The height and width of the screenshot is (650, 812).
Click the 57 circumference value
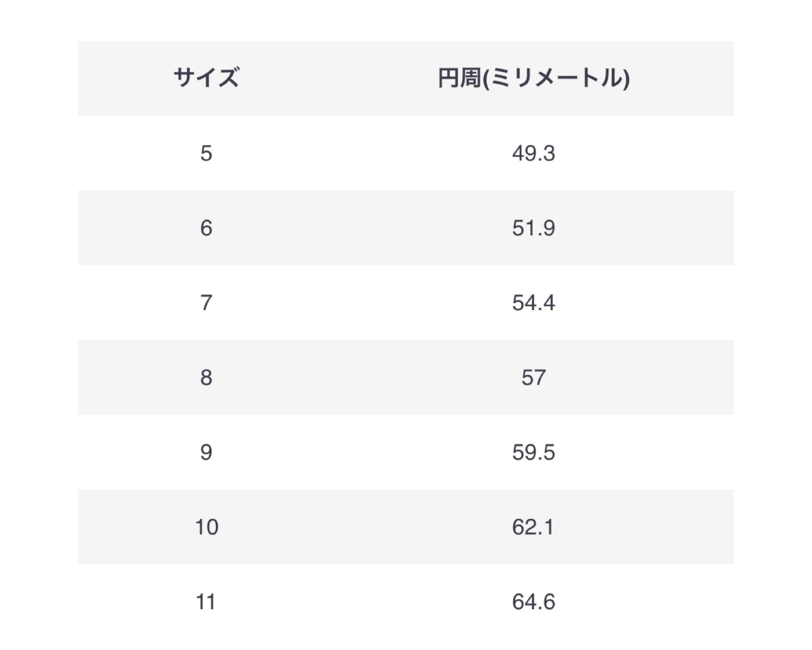(533, 377)
